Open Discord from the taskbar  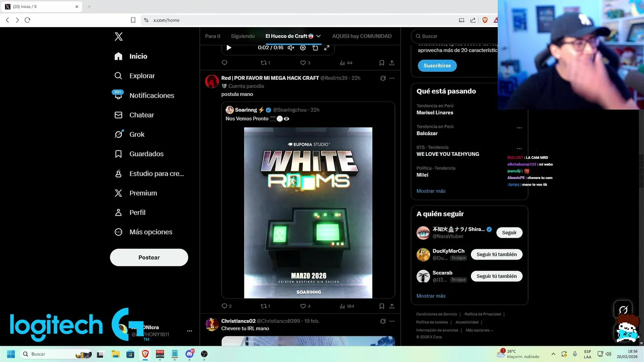tap(190, 354)
